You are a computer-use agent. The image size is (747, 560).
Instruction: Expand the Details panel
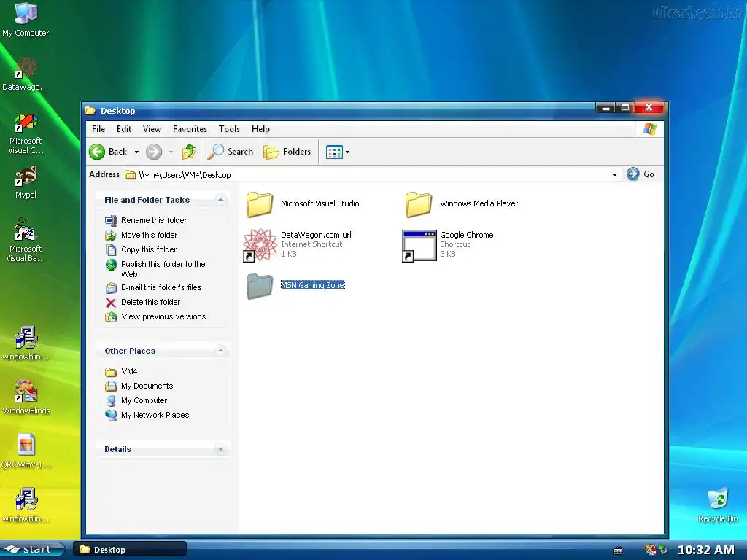point(220,449)
